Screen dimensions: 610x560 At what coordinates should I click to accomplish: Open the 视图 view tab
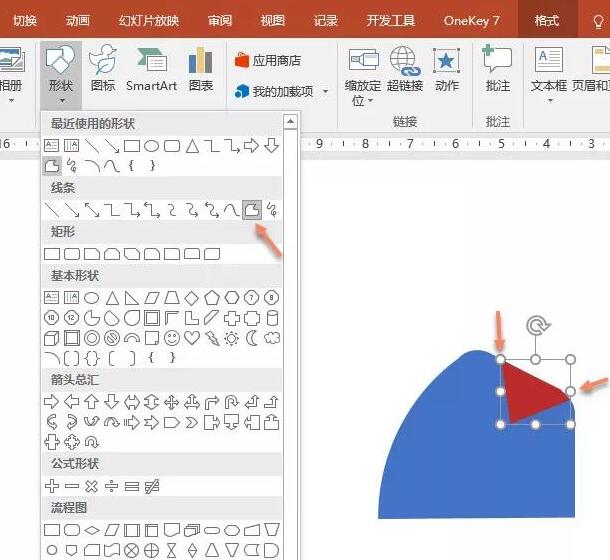[x=272, y=20]
